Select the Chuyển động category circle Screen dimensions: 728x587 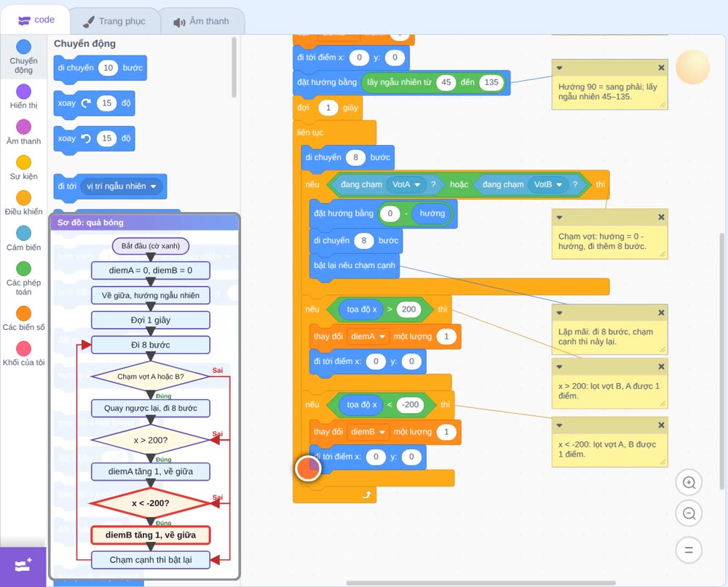click(24, 47)
